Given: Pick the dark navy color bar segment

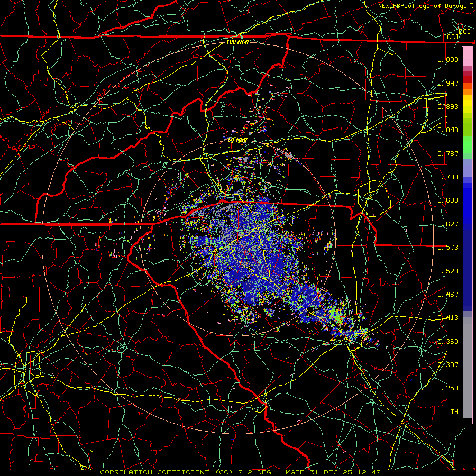Looking at the screenshot, I should click(467, 267).
